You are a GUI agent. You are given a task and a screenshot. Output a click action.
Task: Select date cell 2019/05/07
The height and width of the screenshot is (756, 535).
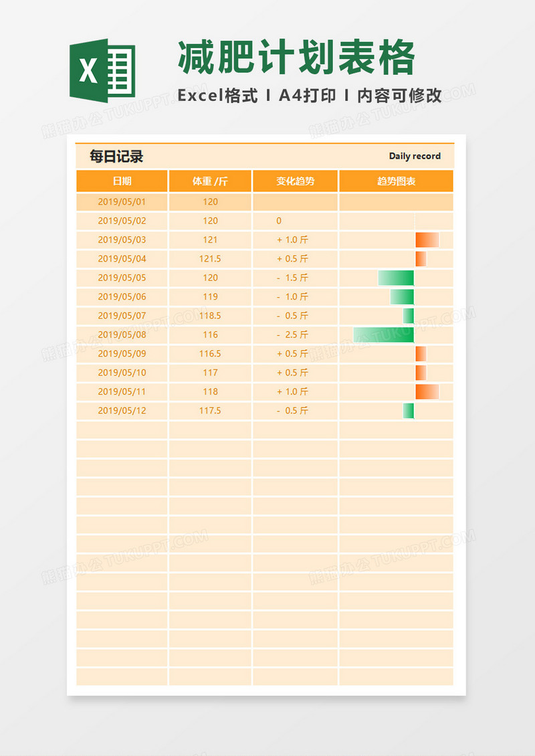[x=122, y=316]
